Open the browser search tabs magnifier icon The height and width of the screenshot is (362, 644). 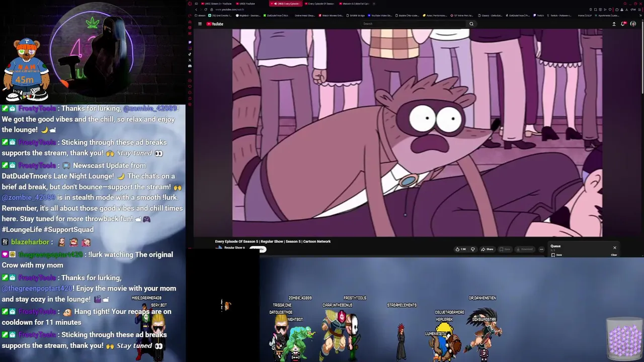pos(625,4)
